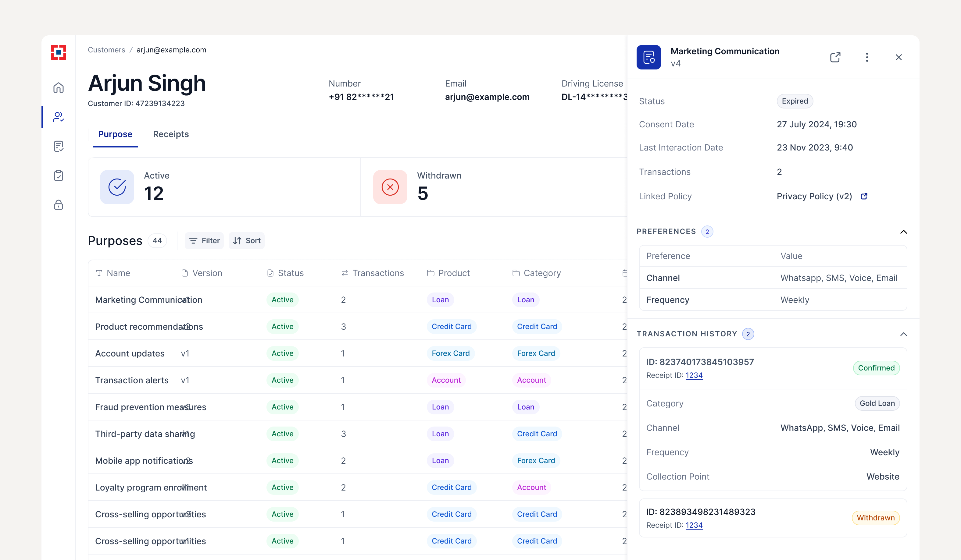Click the Consent Date value 27 July 2024

816,124
